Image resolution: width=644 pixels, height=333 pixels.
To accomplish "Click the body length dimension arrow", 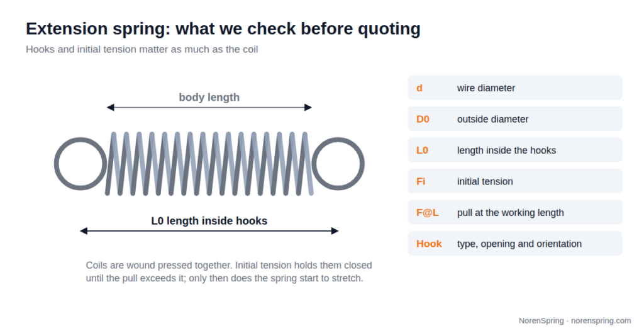I will pyautogui.click(x=209, y=108).
